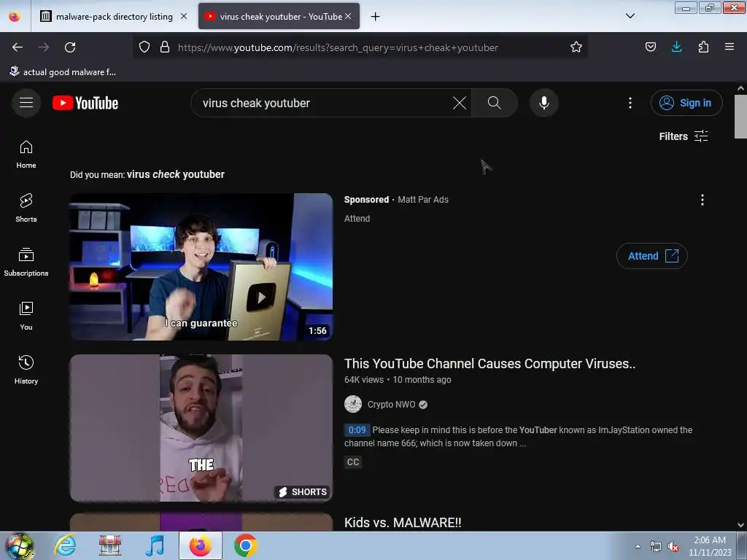Click Crypto NWO channel avatar

[x=353, y=404]
